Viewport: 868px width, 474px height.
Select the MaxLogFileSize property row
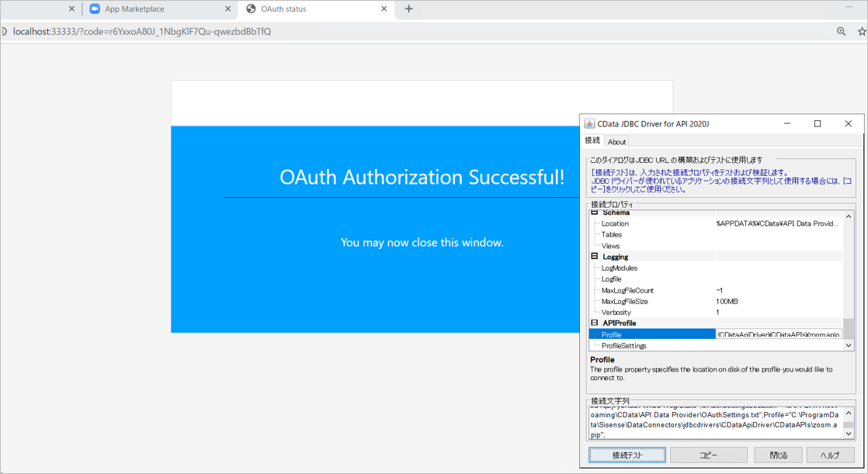[x=717, y=301]
